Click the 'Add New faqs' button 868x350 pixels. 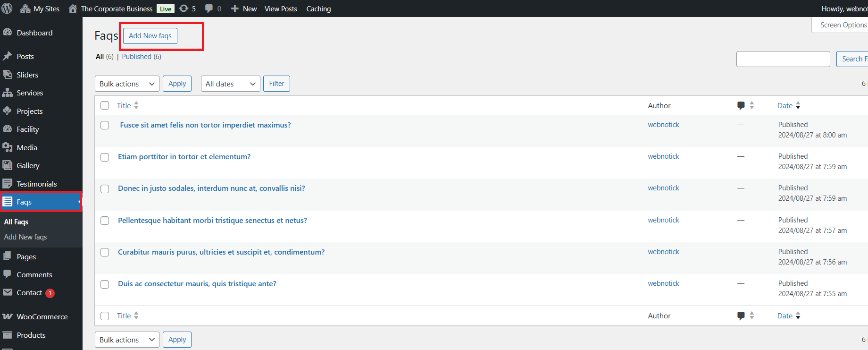pos(150,36)
